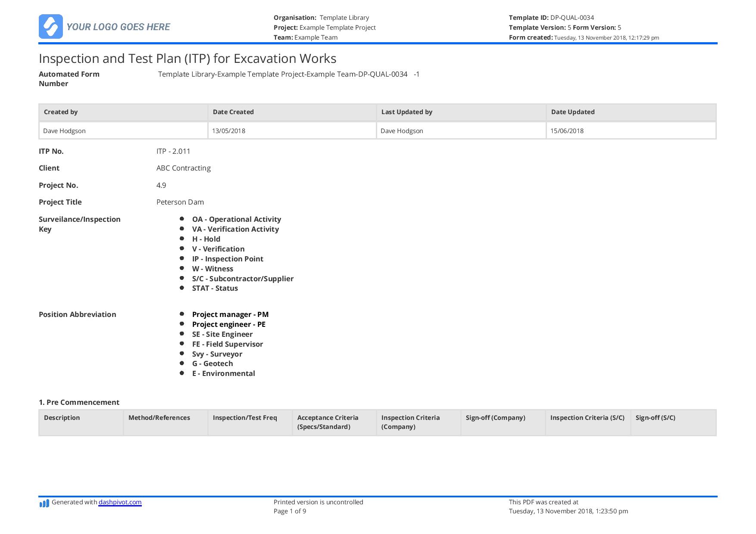756x534 pixels.
Task: Select 'Project manager - PM' abbreviation
Action: [x=230, y=314]
